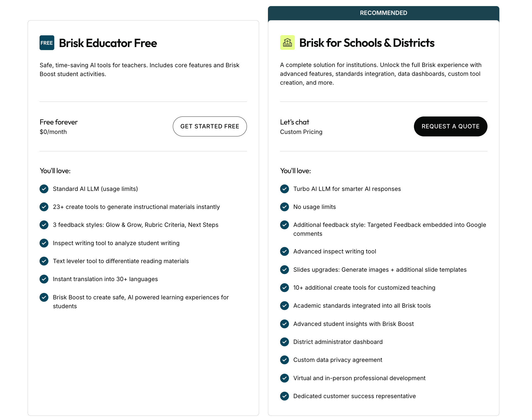Click checkmark beside Standard AI LLM feature
The width and height of the screenshot is (532, 420).
pyautogui.click(x=44, y=189)
